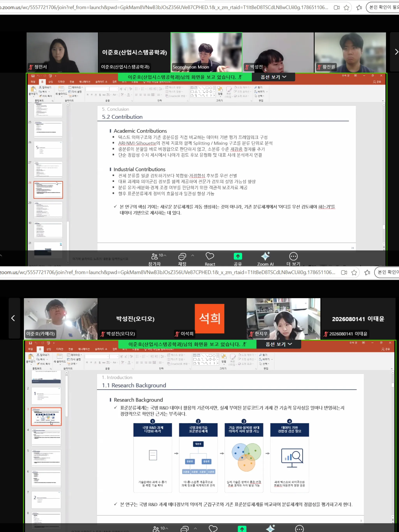Click the muted mic icon beside 이석희
This screenshot has height=532, width=399.
[177, 334]
